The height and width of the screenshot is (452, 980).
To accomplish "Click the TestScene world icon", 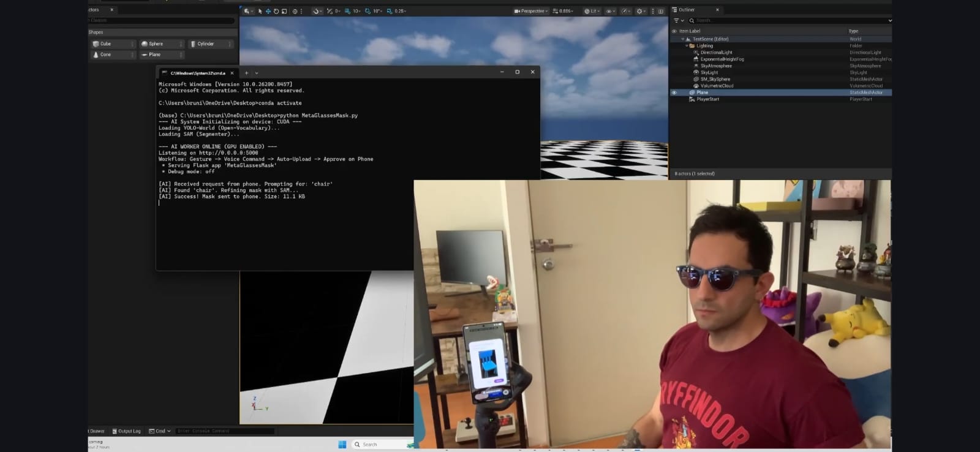I will pos(688,39).
